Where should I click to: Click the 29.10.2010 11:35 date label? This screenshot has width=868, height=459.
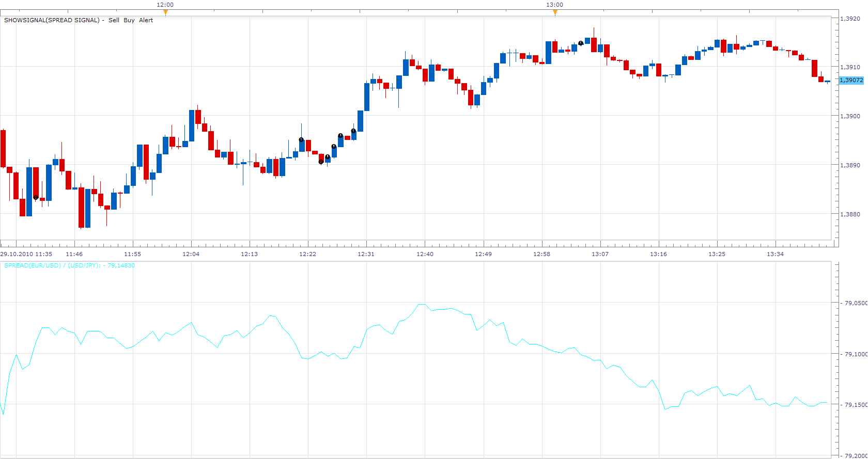[x=26, y=254]
